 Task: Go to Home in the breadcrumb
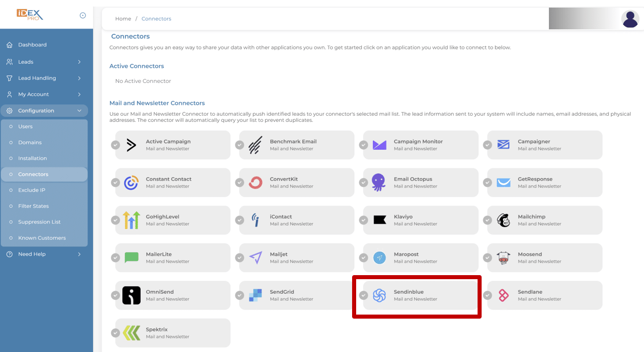pyautogui.click(x=123, y=19)
